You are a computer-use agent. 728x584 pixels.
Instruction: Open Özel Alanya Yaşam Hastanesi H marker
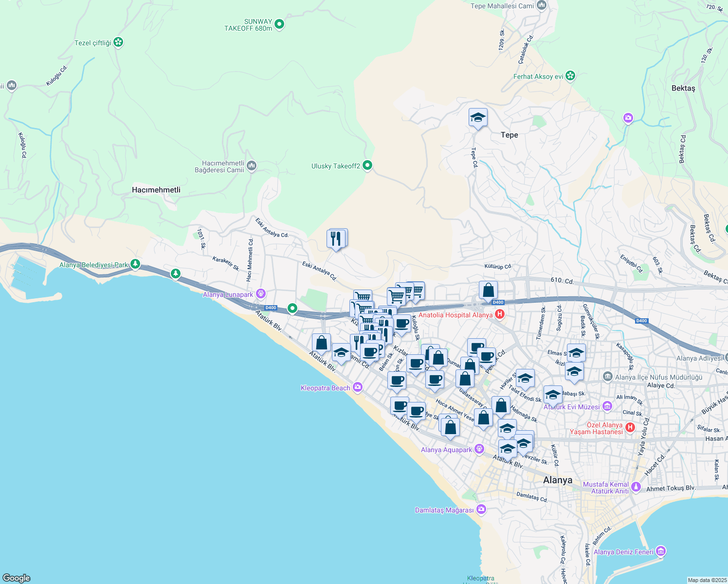coord(630,428)
